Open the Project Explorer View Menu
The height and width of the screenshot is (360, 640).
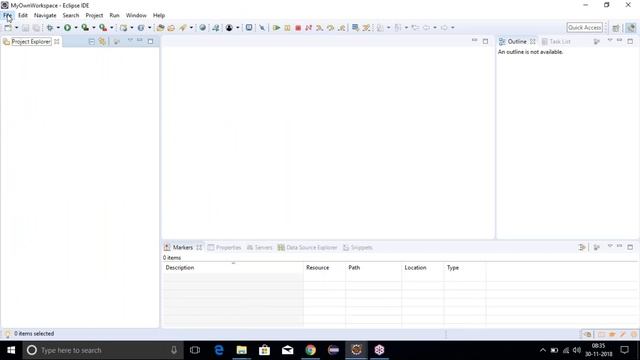(130, 40)
